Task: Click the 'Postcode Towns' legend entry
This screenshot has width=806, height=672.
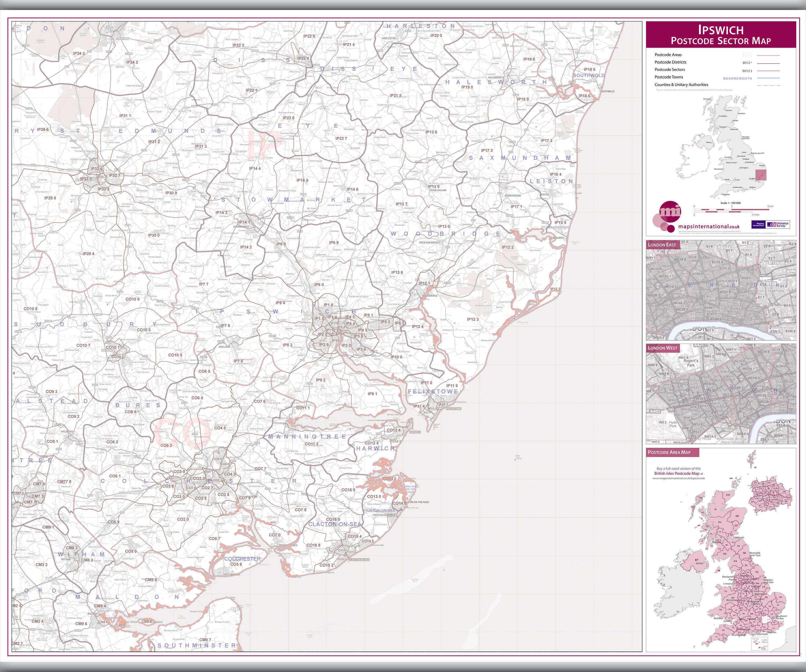Action: (669, 77)
